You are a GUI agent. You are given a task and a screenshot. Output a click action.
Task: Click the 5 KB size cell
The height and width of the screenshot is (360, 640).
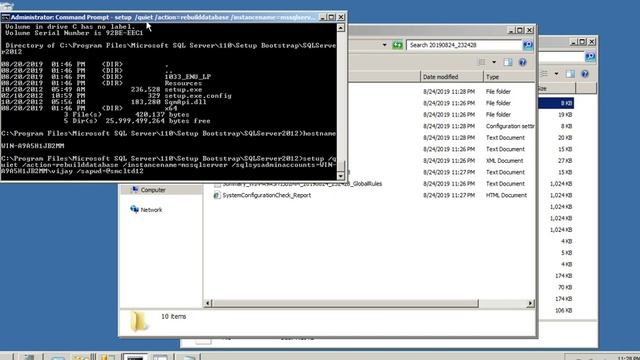(566, 253)
